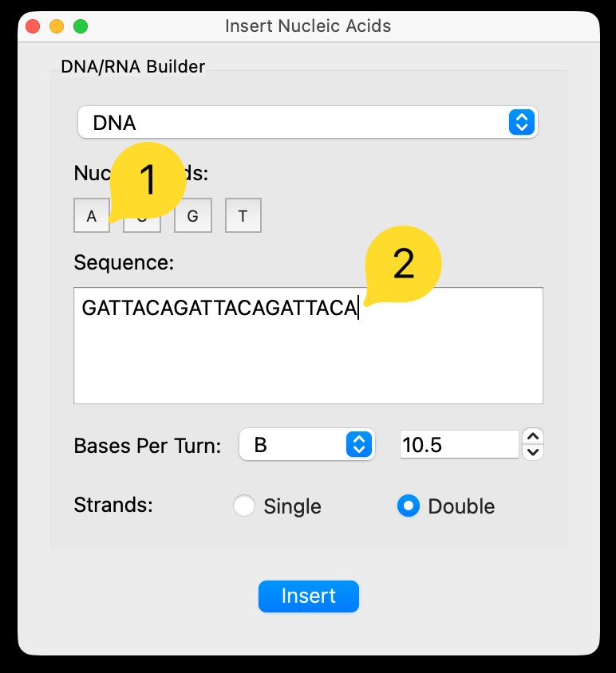Expand the Bases Per Turn B dropdown
Screen dimensions: 616x673
[x=307, y=445]
